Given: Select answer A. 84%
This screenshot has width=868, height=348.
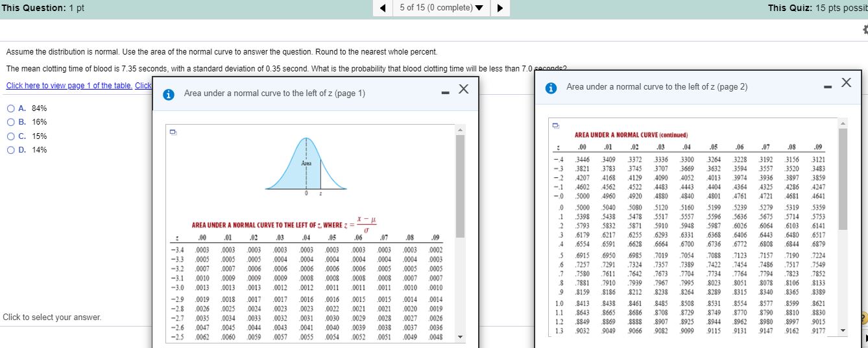Looking at the screenshot, I should click(x=10, y=108).
